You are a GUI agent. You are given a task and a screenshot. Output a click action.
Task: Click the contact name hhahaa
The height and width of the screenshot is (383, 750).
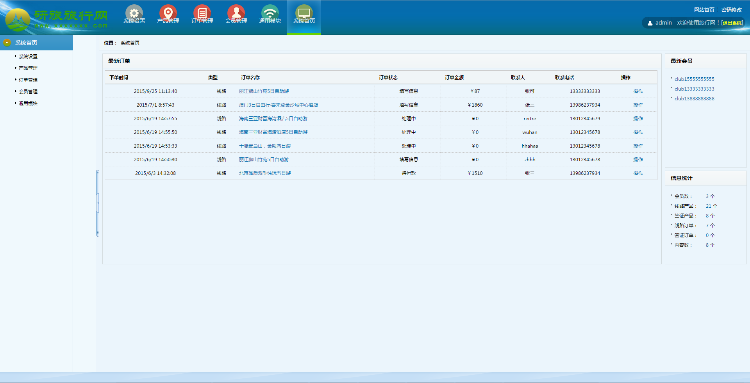tap(530, 146)
